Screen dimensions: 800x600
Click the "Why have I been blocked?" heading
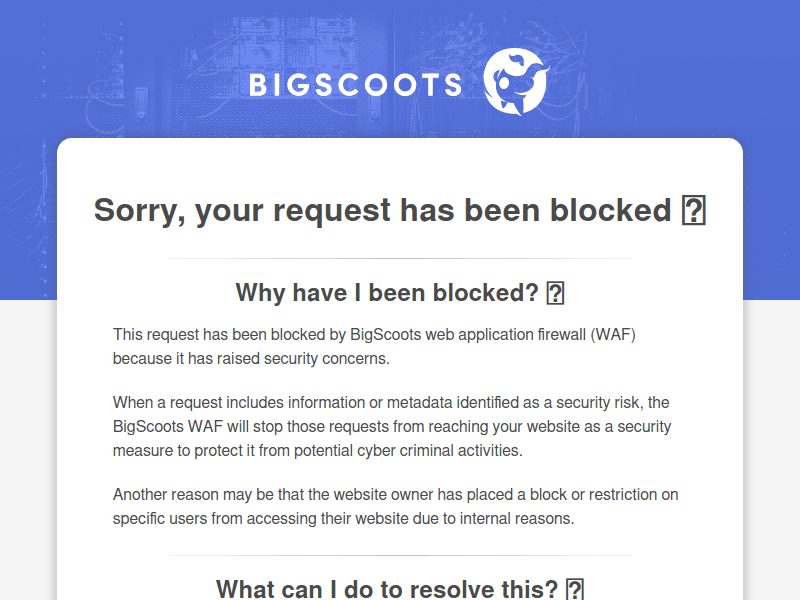pos(387,293)
